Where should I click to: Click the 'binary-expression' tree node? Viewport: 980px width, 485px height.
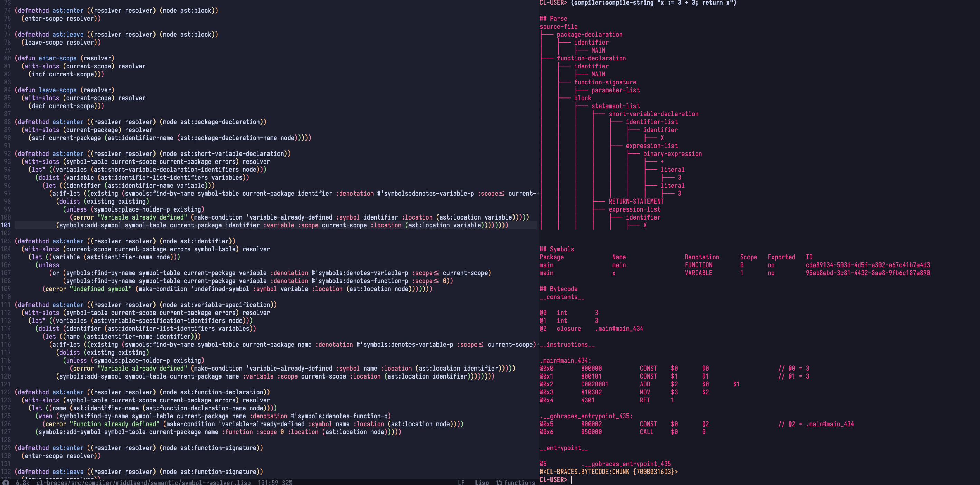[672, 153]
